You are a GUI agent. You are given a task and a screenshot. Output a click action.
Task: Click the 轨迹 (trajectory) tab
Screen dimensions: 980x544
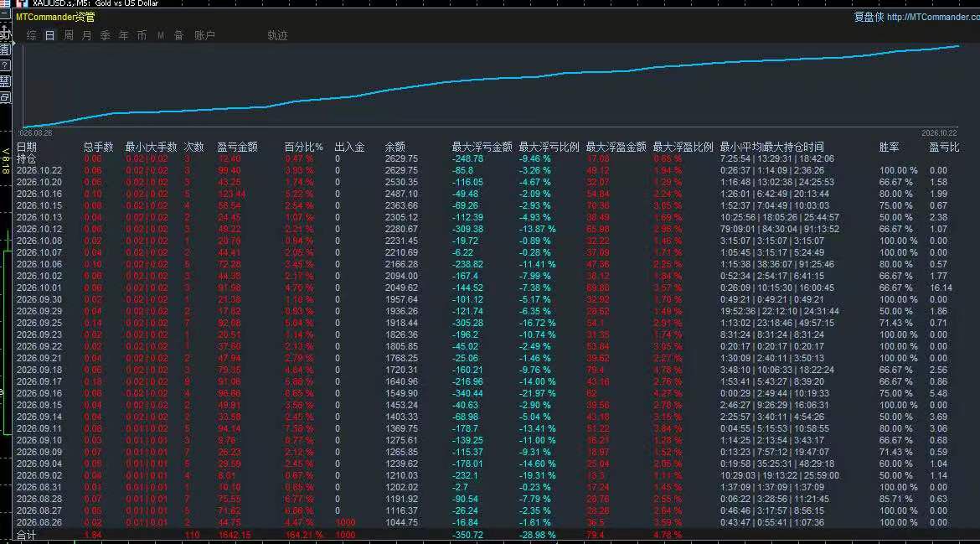click(277, 36)
